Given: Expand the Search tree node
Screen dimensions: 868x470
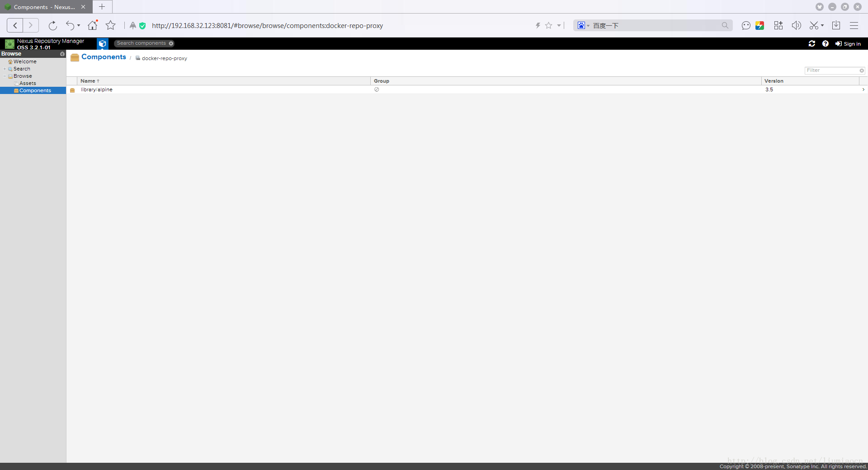Looking at the screenshot, I should [x=5, y=69].
